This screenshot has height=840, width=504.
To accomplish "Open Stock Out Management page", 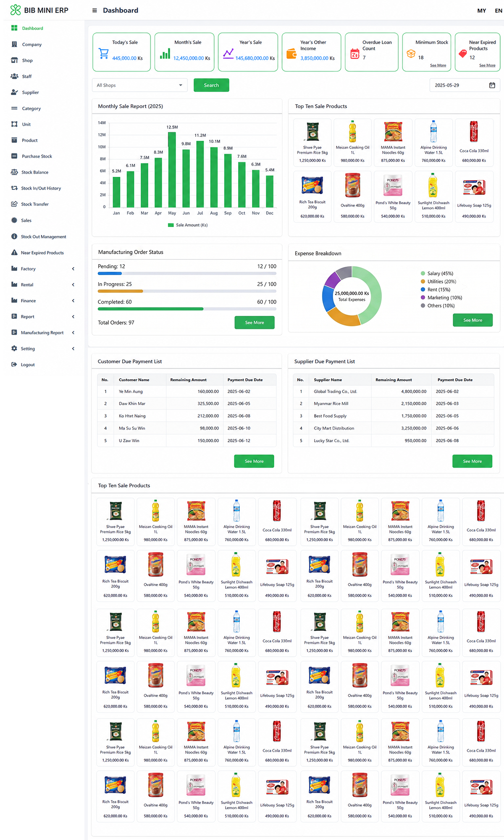I will (x=44, y=237).
